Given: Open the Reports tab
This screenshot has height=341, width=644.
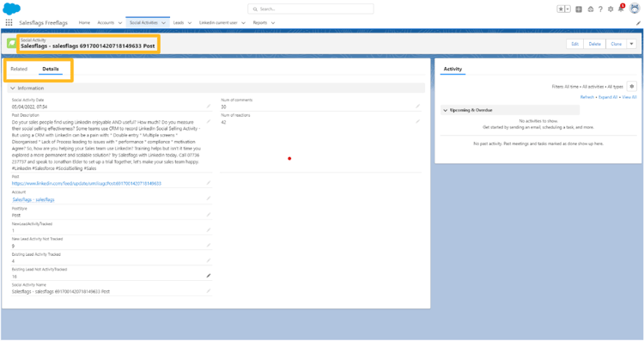Looking at the screenshot, I should point(260,22).
